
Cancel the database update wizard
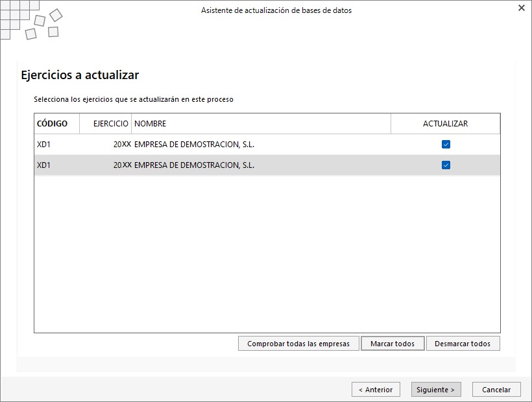click(x=496, y=390)
